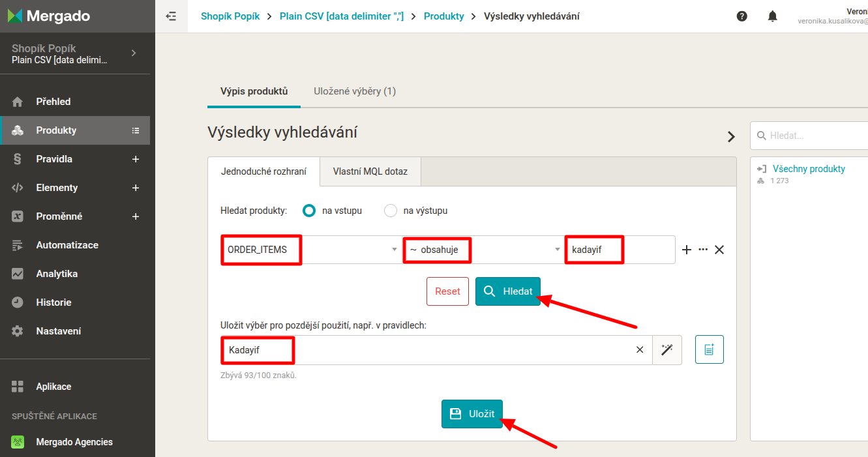This screenshot has width=868, height=457.
Task: Select the 'na vstupu' radio button
Action: pyautogui.click(x=309, y=211)
